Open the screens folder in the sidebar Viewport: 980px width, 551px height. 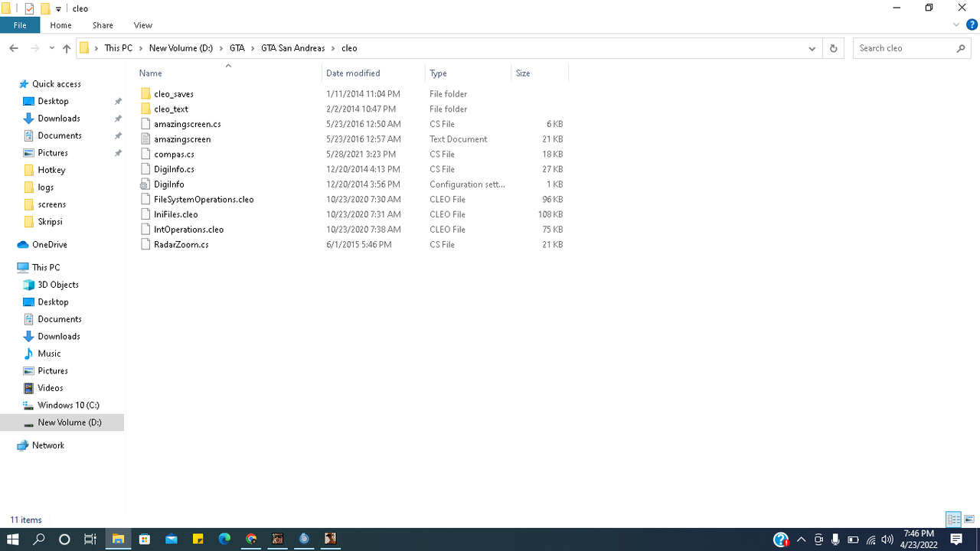(51, 204)
